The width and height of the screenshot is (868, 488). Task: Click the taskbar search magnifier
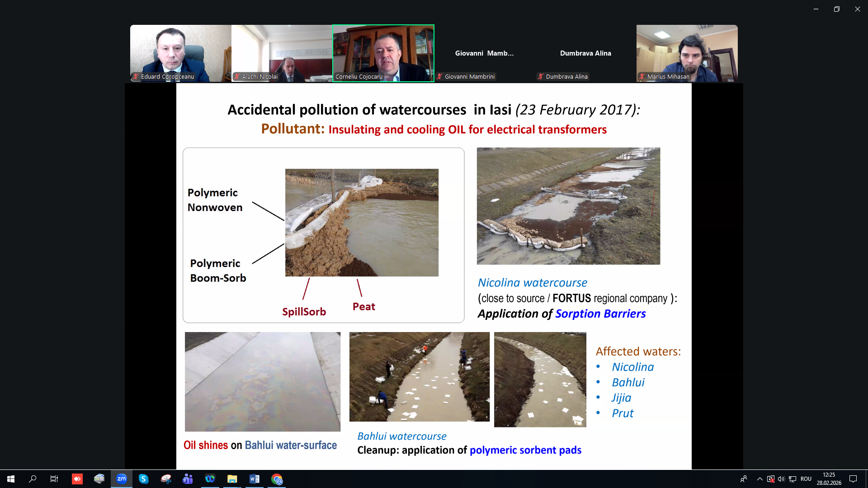pyautogui.click(x=33, y=479)
